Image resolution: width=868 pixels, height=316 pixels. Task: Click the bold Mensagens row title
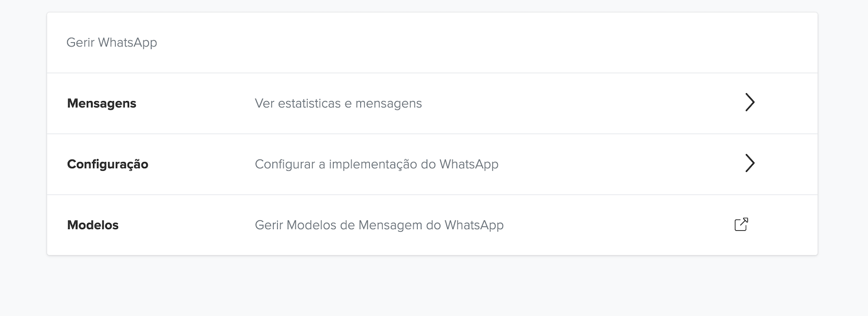point(102,103)
